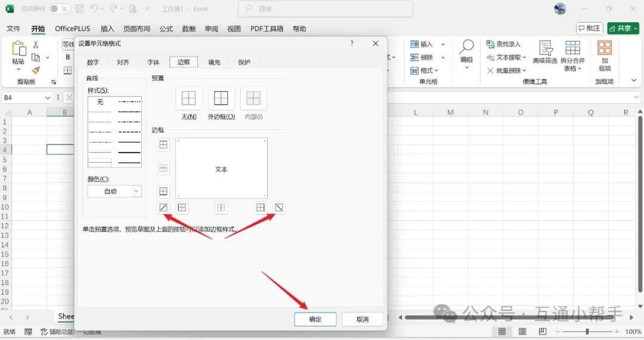Screen dimensions: 644x340
Task: Choose the 外边框(O) outline preset
Action: [221, 98]
